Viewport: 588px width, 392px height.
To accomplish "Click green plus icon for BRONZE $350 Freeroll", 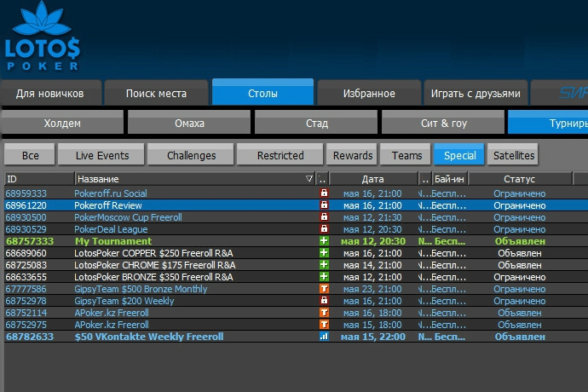I will (324, 277).
